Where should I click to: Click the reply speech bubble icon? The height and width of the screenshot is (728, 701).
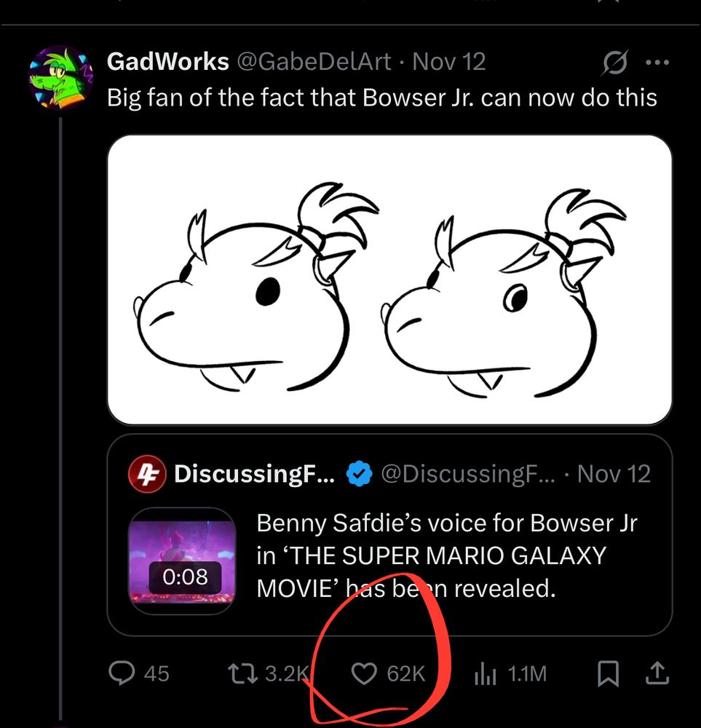coord(120,674)
